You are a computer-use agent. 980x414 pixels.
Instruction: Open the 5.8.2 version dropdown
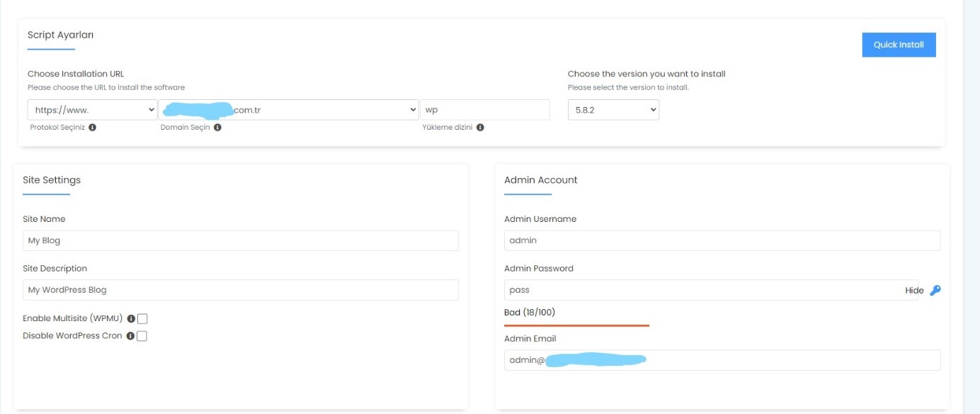click(x=613, y=110)
